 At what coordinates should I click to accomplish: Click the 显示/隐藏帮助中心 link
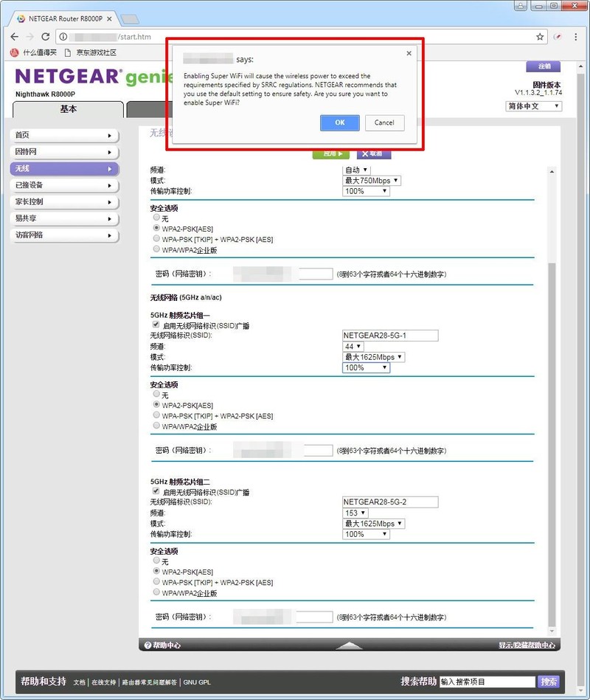tap(527, 645)
